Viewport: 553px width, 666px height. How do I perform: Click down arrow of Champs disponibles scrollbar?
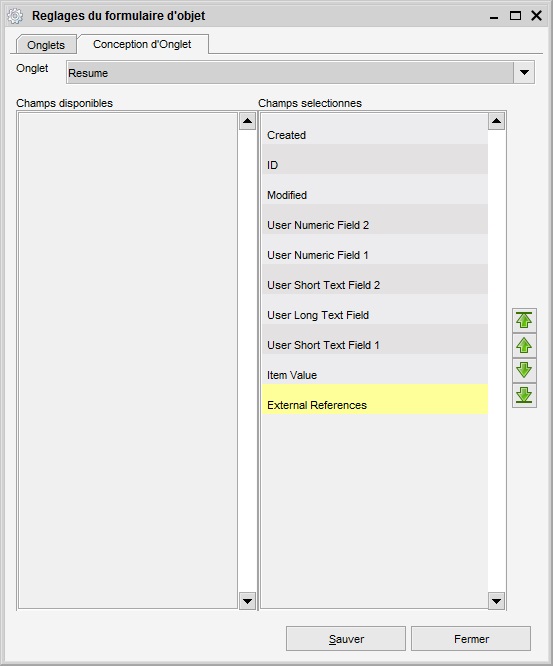click(x=247, y=601)
